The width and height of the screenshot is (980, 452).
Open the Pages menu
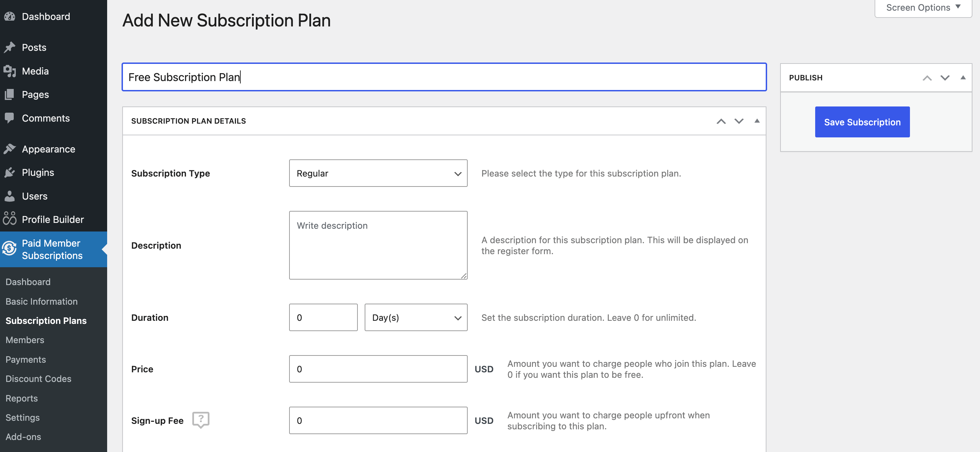click(35, 94)
